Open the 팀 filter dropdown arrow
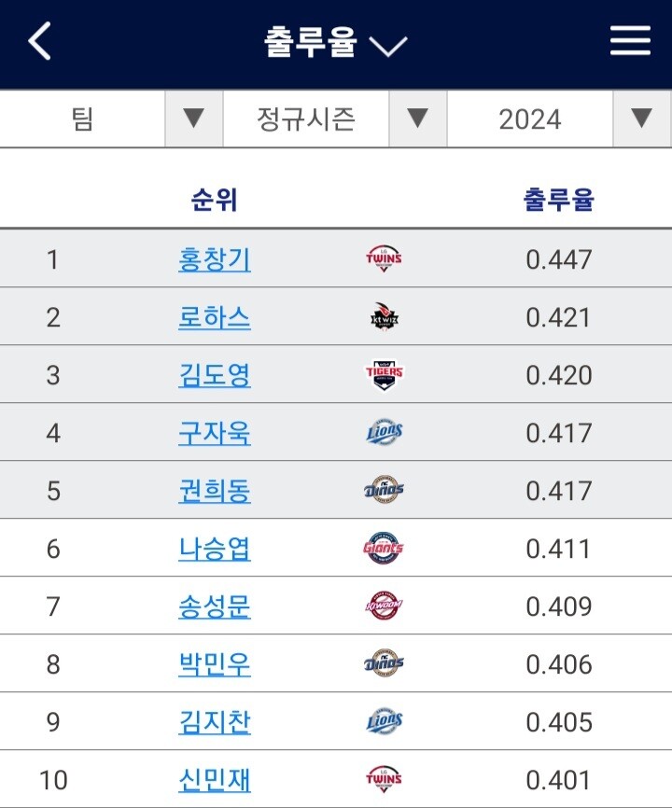Screen dimensions: 672x808 [x=193, y=118]
